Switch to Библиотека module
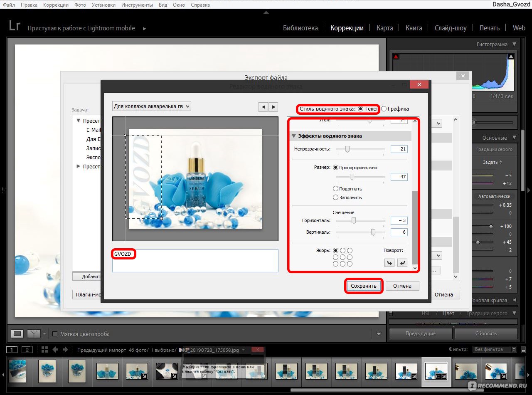 tap(300, 28)
